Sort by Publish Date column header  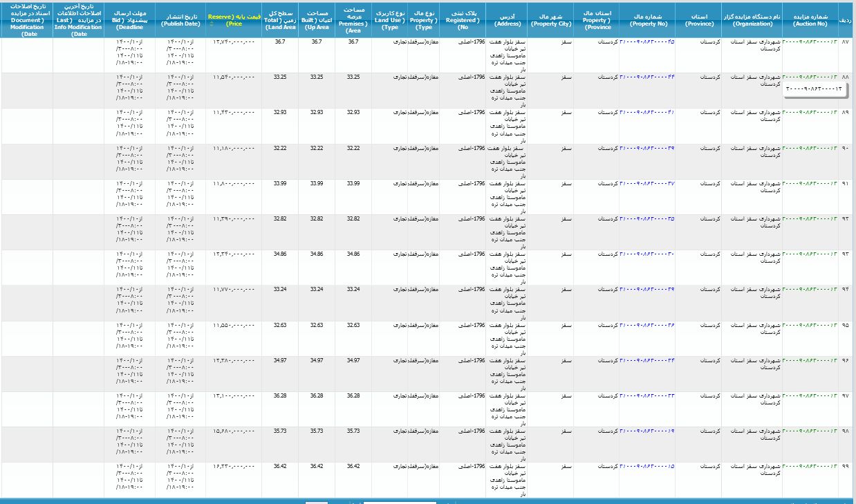(x=180, y=19)
